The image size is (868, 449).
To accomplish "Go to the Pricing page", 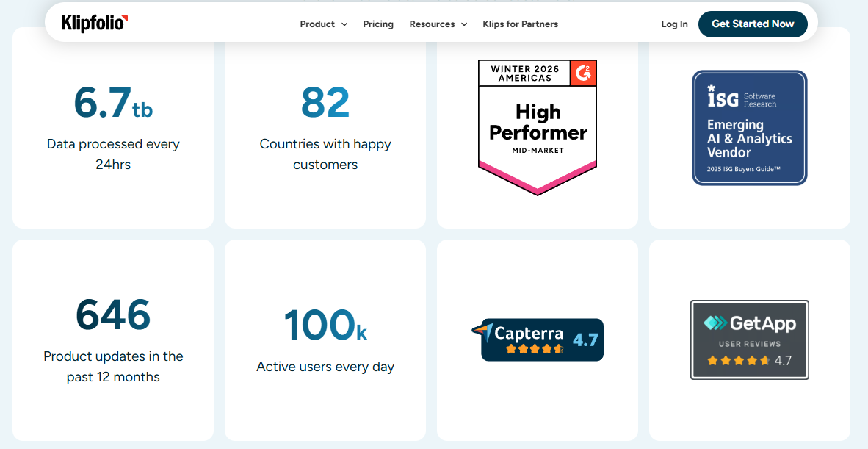I will pyautogui.click(x=378, y=24).
